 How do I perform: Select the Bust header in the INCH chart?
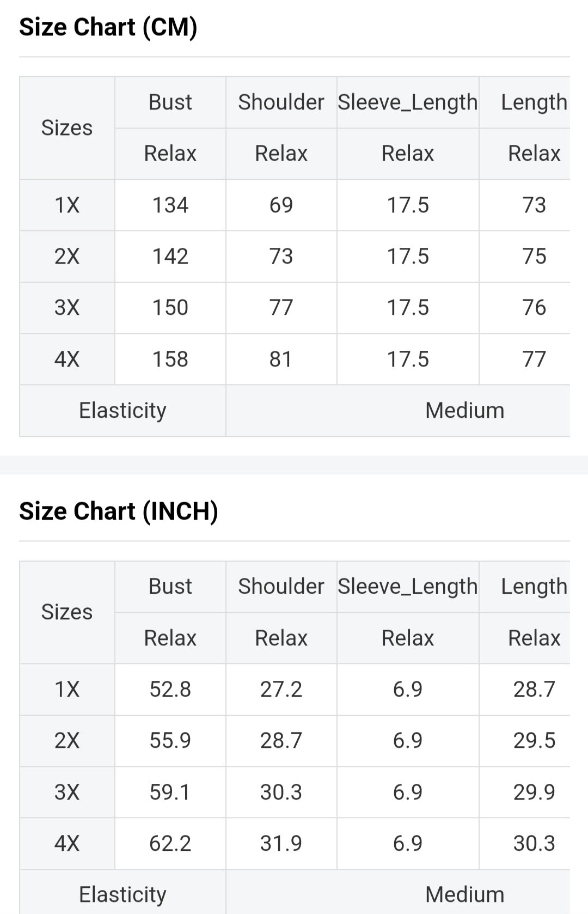[170, 587]
